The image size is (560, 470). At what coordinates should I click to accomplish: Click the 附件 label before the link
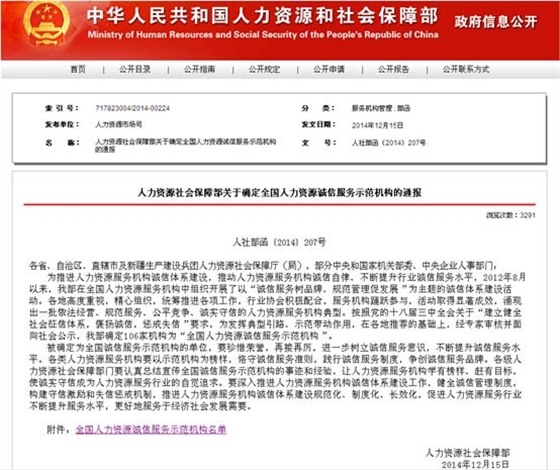click(x=59, y=429)
